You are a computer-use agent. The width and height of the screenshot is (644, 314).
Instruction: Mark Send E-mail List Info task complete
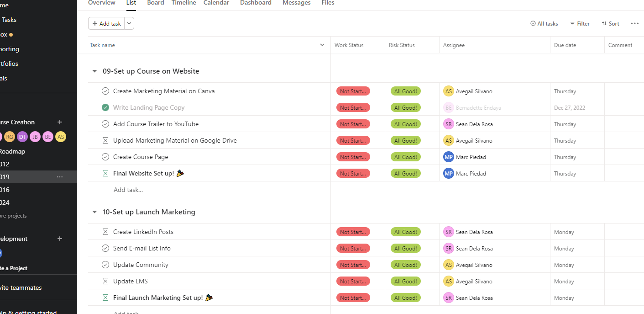[105, 248]
